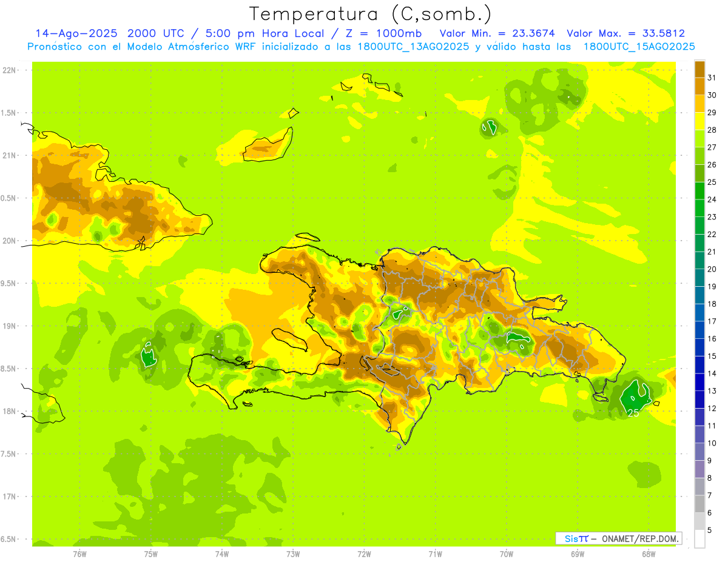Screen dimensions: 728x562
Task: Click the colorbar swatch above label 31
Action: (x=699, y=69)
